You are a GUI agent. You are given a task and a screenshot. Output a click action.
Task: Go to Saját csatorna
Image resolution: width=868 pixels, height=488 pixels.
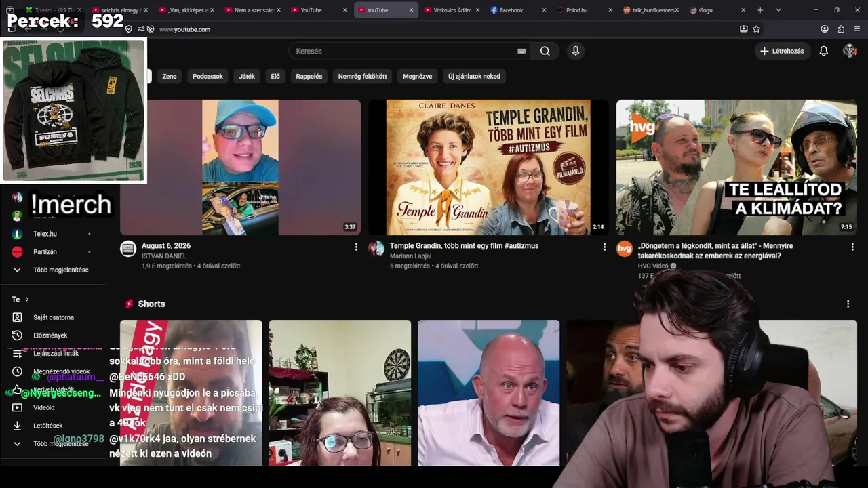click(53, 317)
